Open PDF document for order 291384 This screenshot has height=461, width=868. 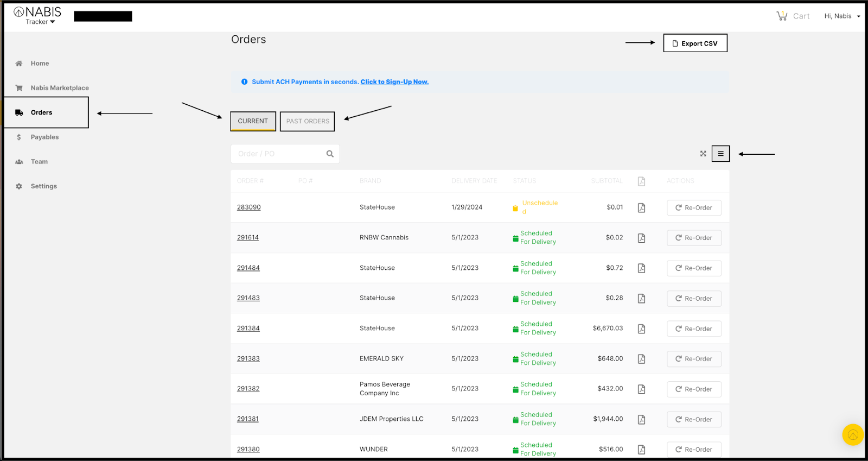click(x=641, y=329)
